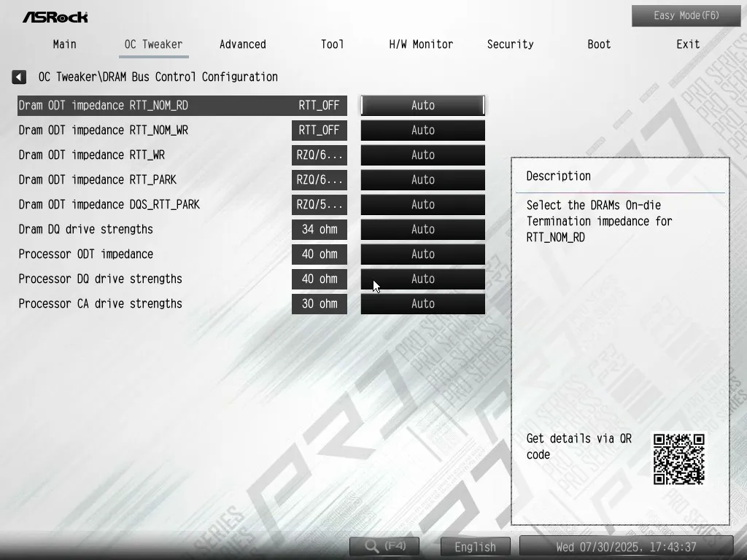This screenshot has height=560, width=747.
Task: Expand Auto dropdown for RTT_WR impedance
Action: [423, 155]
